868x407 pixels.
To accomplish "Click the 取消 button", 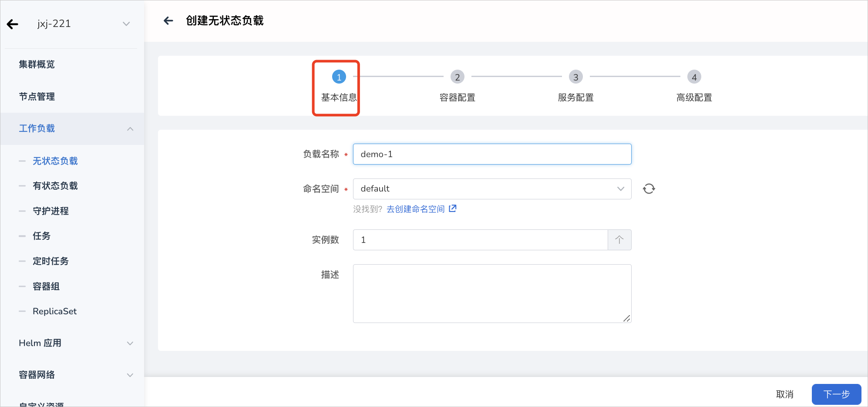I will click(785, 394).
